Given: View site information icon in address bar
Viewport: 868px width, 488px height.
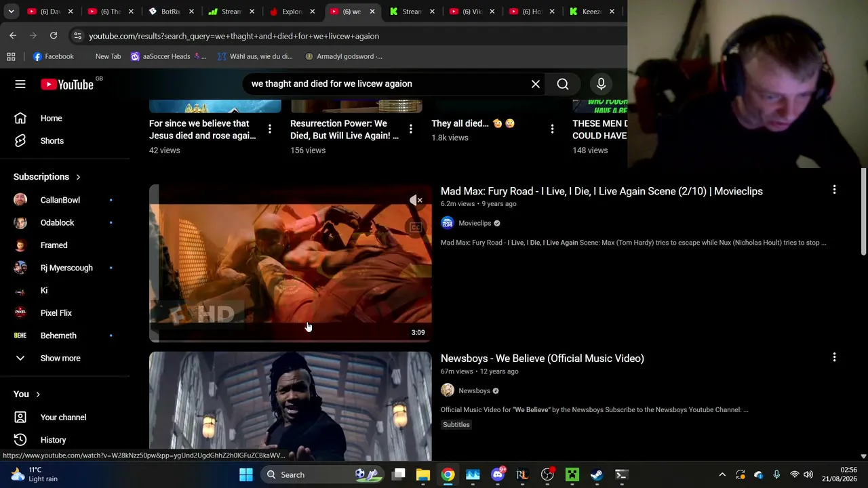Looking at the screenshot, I should (x=77, y=36).
